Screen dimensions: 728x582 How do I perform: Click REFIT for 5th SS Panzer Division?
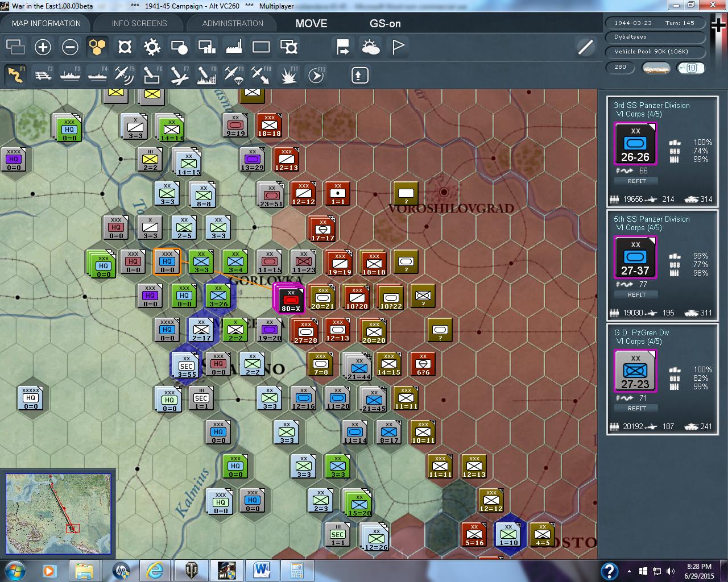click(x=636, y=294)
